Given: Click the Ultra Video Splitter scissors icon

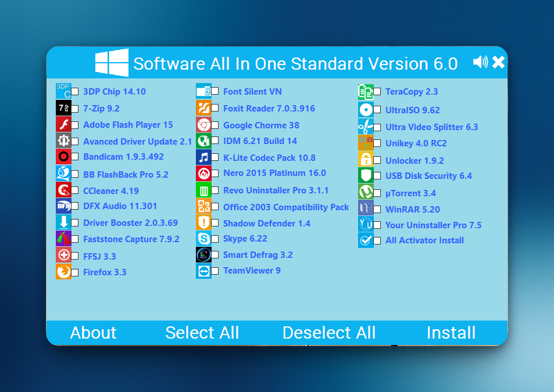Looking at the screenshot, I should (x=366, y=126).
